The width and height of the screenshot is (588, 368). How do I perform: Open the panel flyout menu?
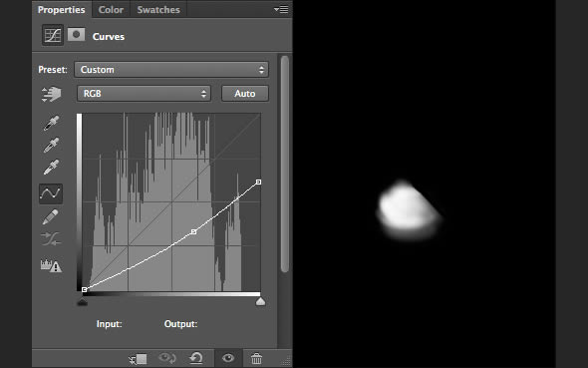point(281,9)
